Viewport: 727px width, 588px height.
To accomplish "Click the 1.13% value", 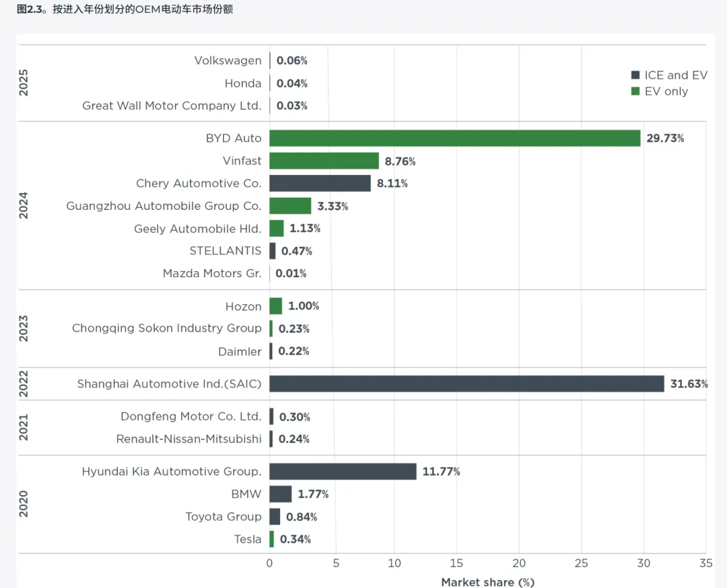I will tap(305, 229).
